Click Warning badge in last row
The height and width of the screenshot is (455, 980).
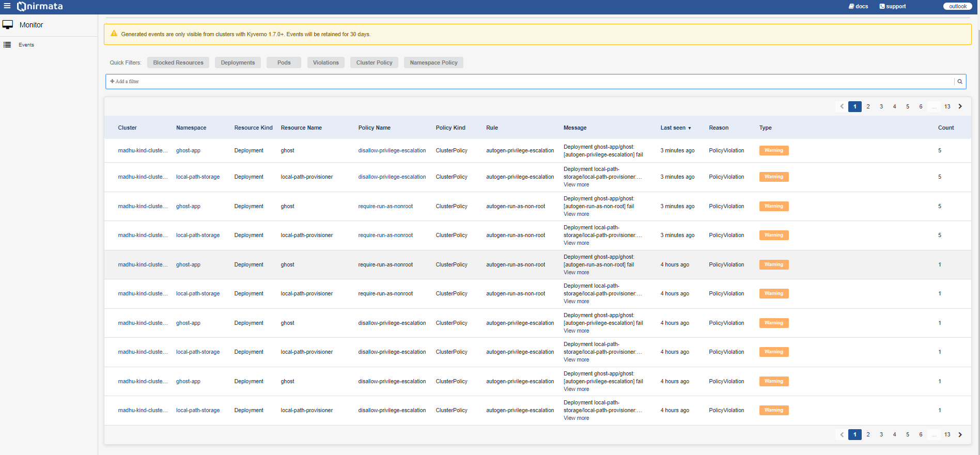[774, 411]
